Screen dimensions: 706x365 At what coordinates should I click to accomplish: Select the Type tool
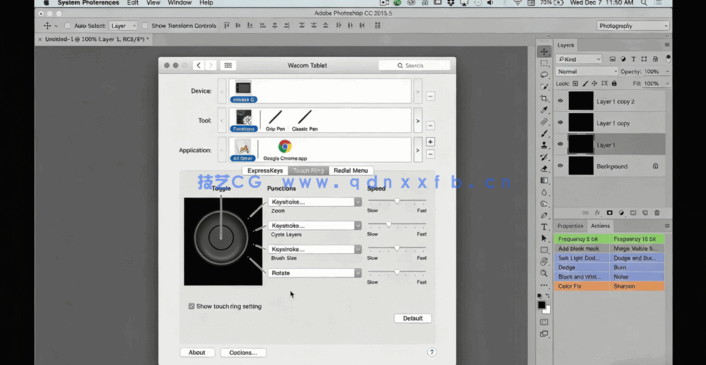pos(544,227)
